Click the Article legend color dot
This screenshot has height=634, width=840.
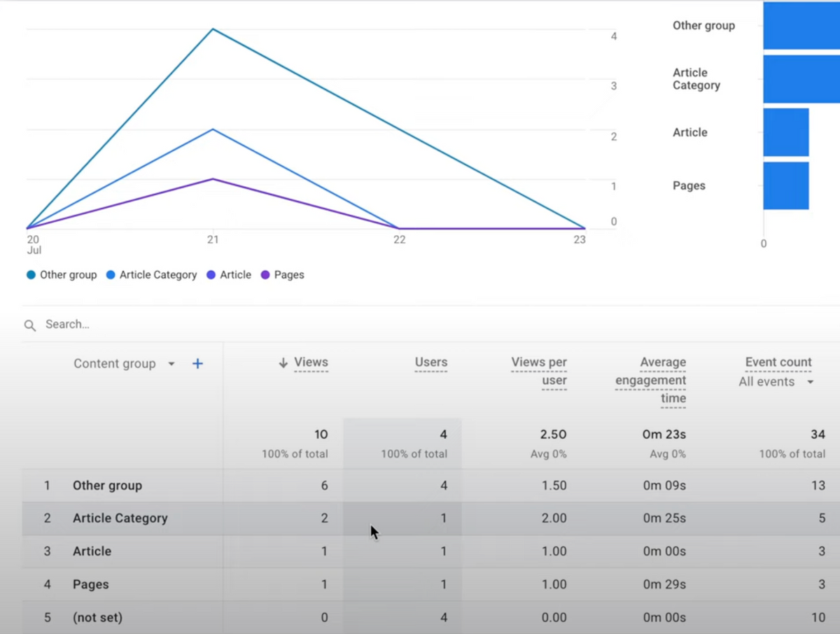pyautogui.click(x=212, y=274)
